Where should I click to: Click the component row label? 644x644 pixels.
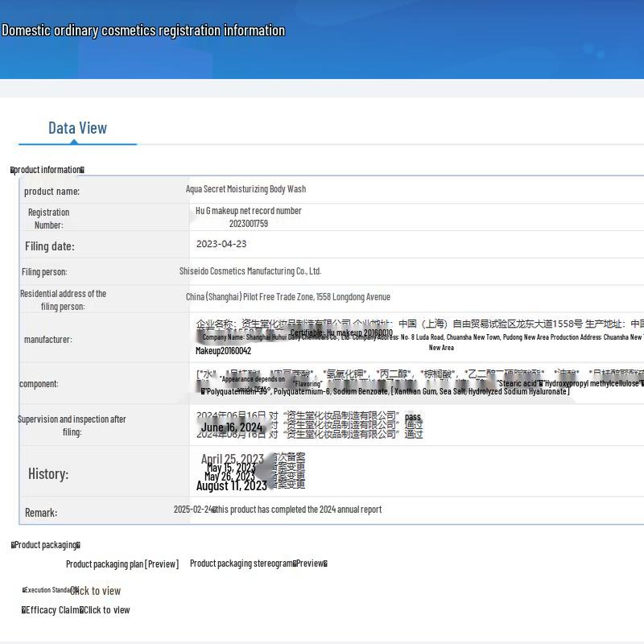coord(39,384)
